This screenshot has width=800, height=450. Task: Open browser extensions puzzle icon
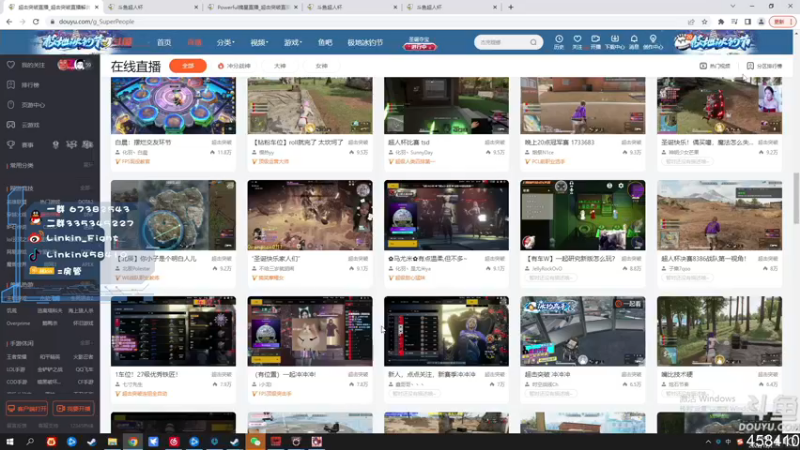coord(721,21)
